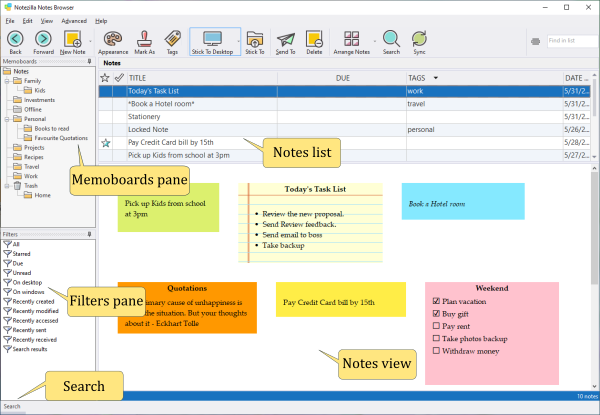Viewport: 600px width, 415px height.
Task: Collapse the Family folder tree node
Action: (6, 81)
